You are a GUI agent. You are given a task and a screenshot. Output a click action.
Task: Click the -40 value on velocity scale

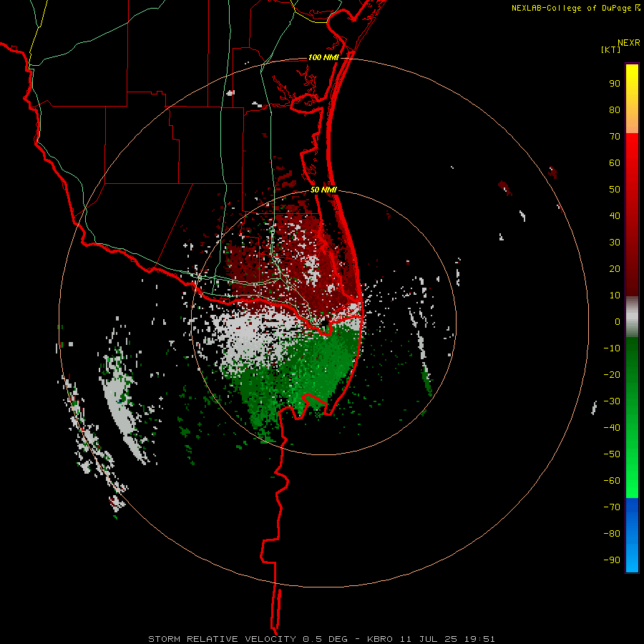click(612, 428)
